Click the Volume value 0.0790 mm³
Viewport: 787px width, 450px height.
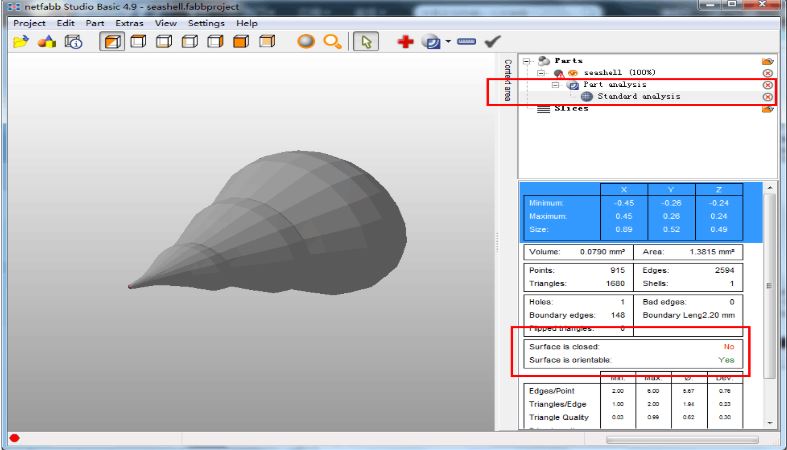(602, 252)
